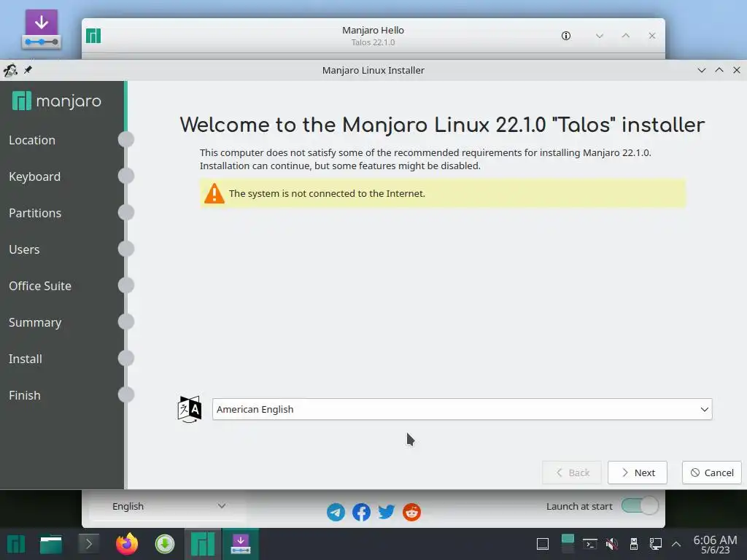Open the Twitter link icon
This screenshot has width=747, height=560.
click(x=387, y=513)
